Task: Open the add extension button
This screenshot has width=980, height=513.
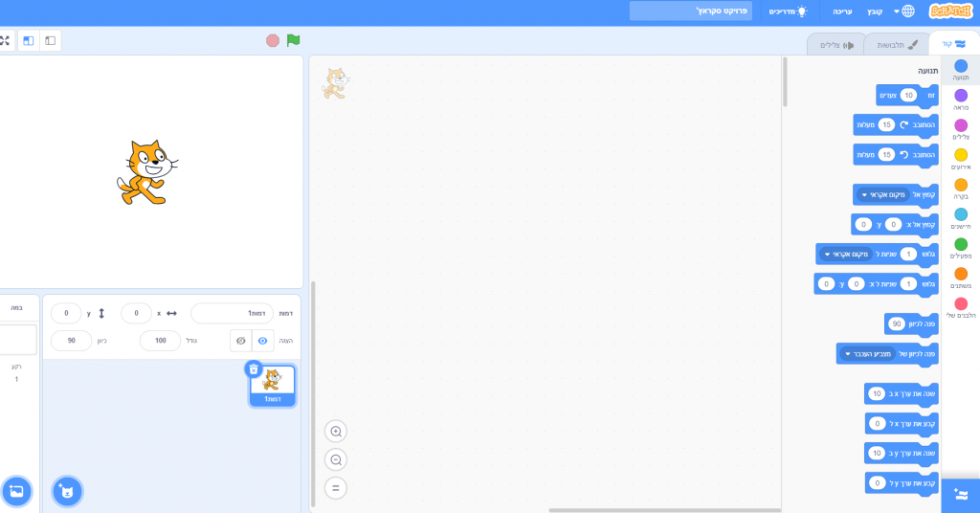Action: (960, 496)
